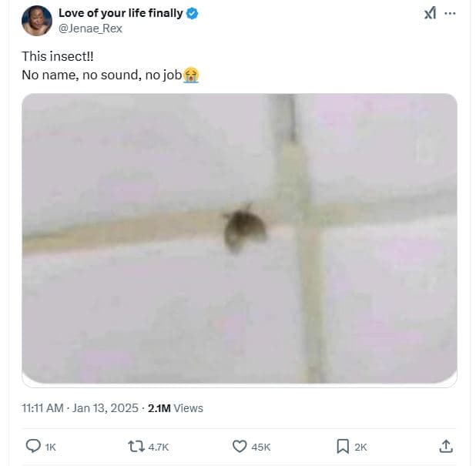Image resolution: width=476 pixels, height=466 pixels.
Task: Click the "This insect!!" tweet text
Action: click(x=58, y=56)
